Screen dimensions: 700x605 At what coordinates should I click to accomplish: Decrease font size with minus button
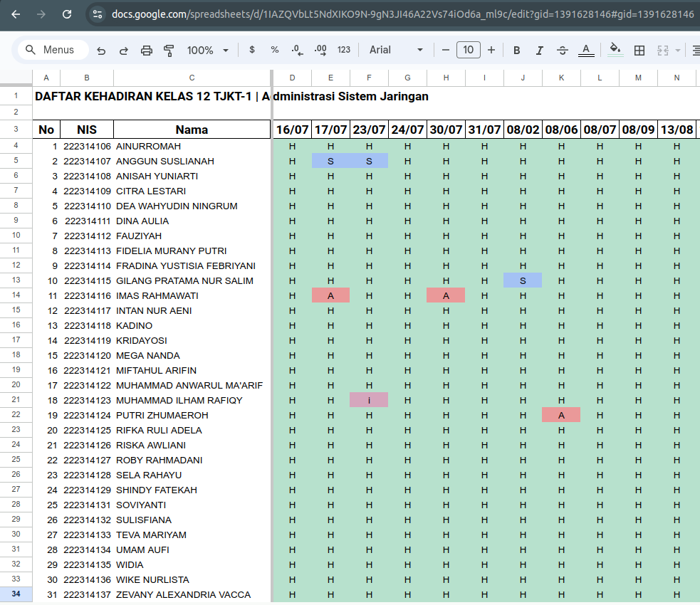[445, 50]
